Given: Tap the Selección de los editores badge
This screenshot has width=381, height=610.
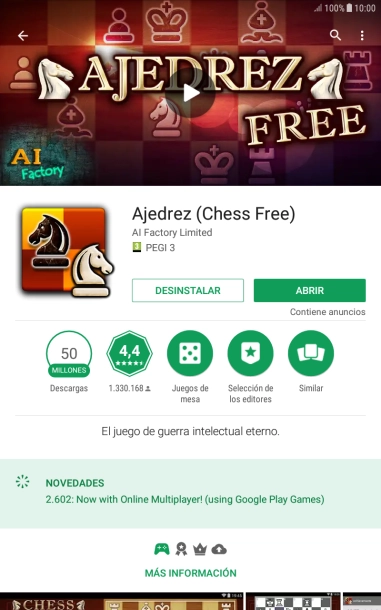Looking at the screenshot, I should pos(251,354).
